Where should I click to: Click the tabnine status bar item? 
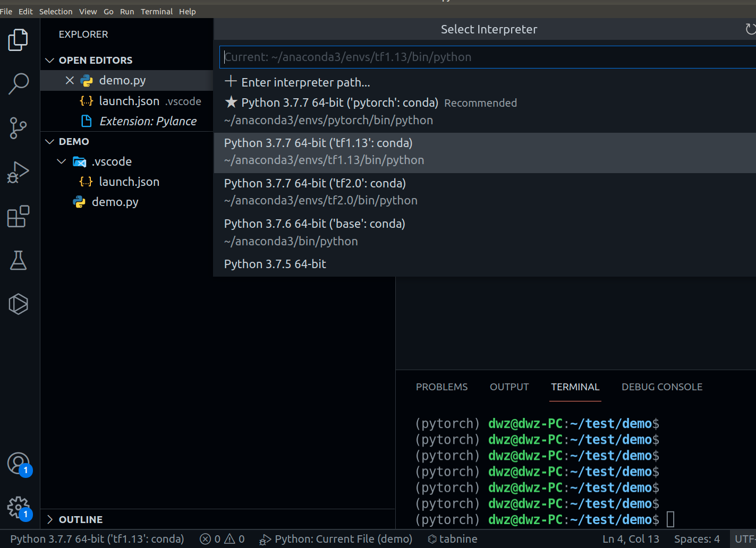click(x=453, y=539)
